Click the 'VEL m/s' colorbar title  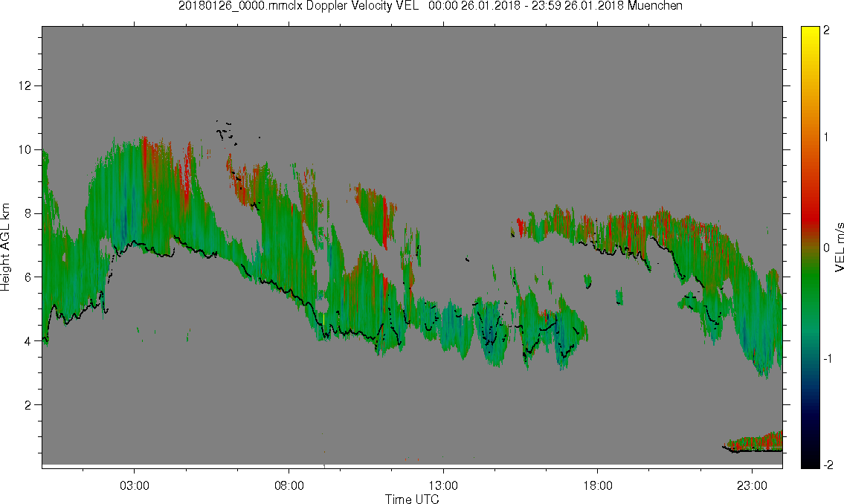[x=839, y=248]
